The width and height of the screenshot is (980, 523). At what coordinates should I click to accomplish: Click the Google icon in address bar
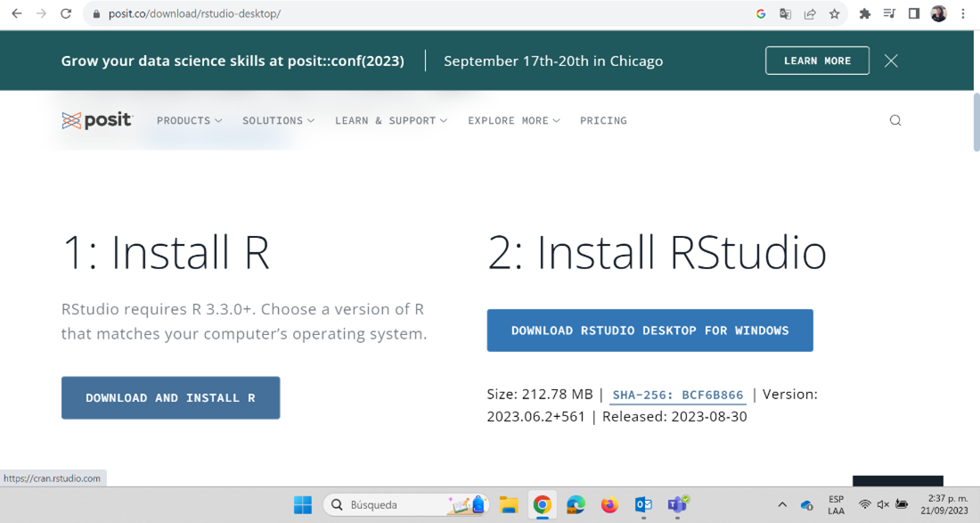(x=761, y=13)
